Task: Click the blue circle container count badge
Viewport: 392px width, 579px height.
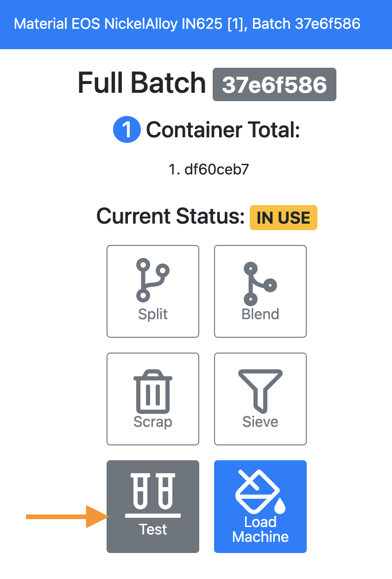Action: coord(126,130)
